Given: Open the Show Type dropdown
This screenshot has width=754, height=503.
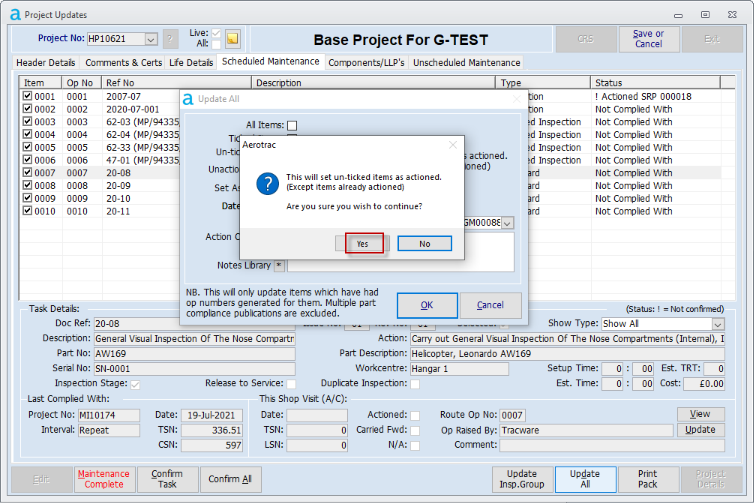Looking at the screenshot, I should tap(717, 324).
